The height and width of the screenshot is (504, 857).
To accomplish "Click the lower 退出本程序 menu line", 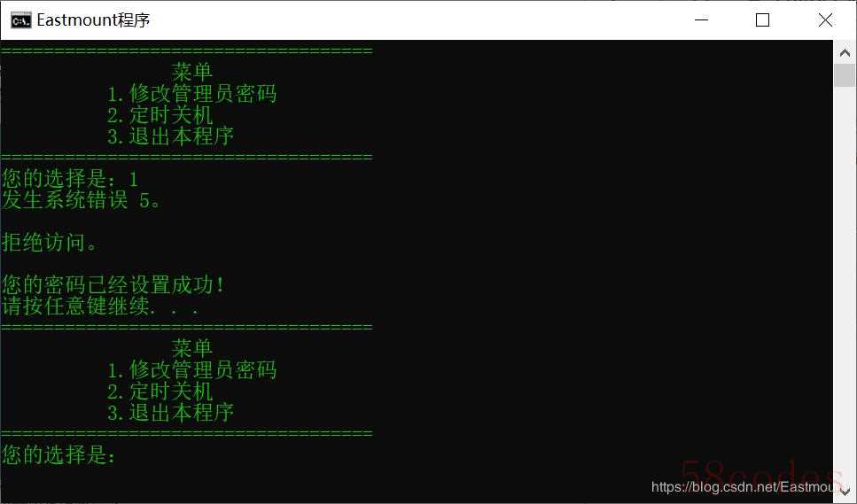I will click(x=170, y=413).
